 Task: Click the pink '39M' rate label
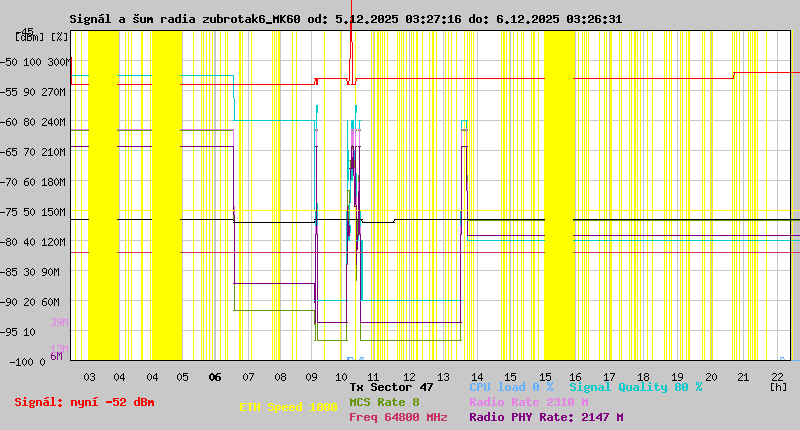59,322
